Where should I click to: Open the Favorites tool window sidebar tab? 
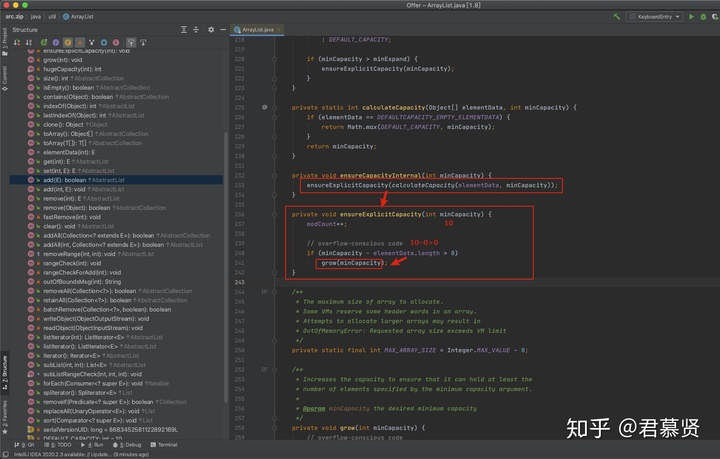coord(5,417)
